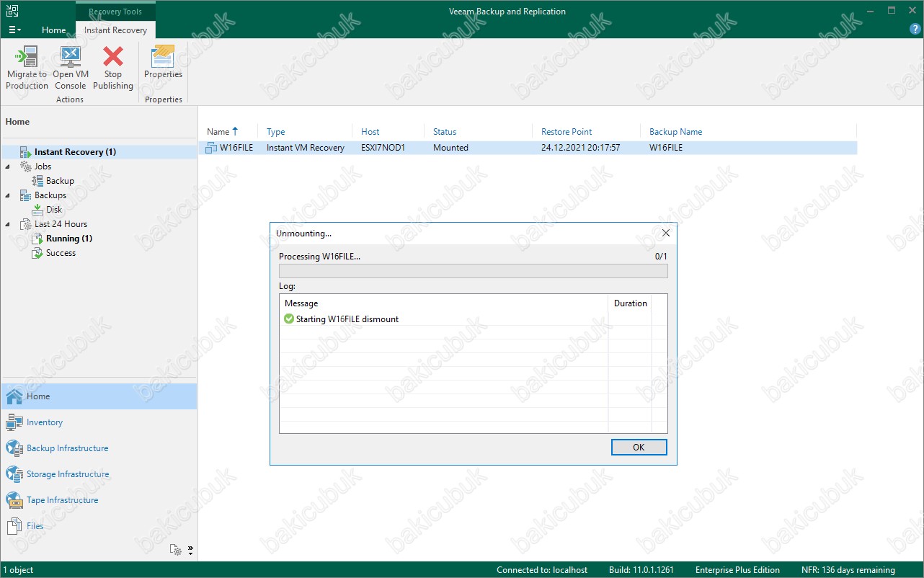Select Running (1) under Last 24 Hours
Viewport: 924px width, 578px height.
pos(69,239)
